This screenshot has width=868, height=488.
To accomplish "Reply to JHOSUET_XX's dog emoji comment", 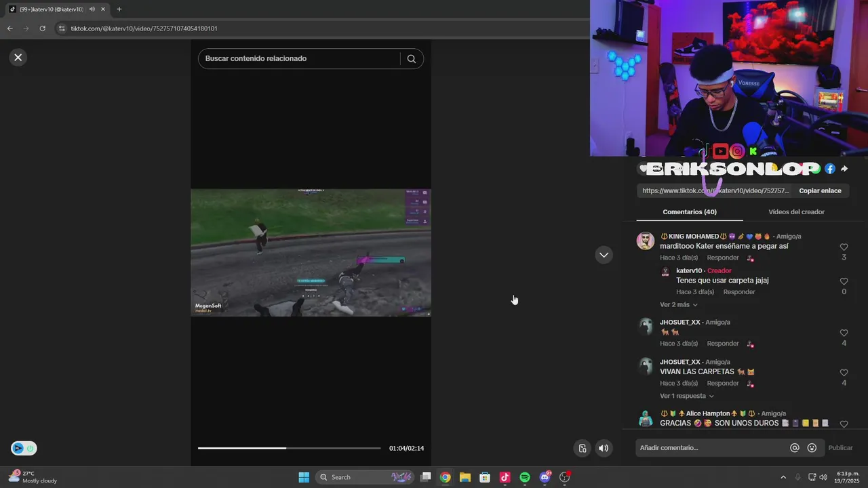I will coord(723,344).
